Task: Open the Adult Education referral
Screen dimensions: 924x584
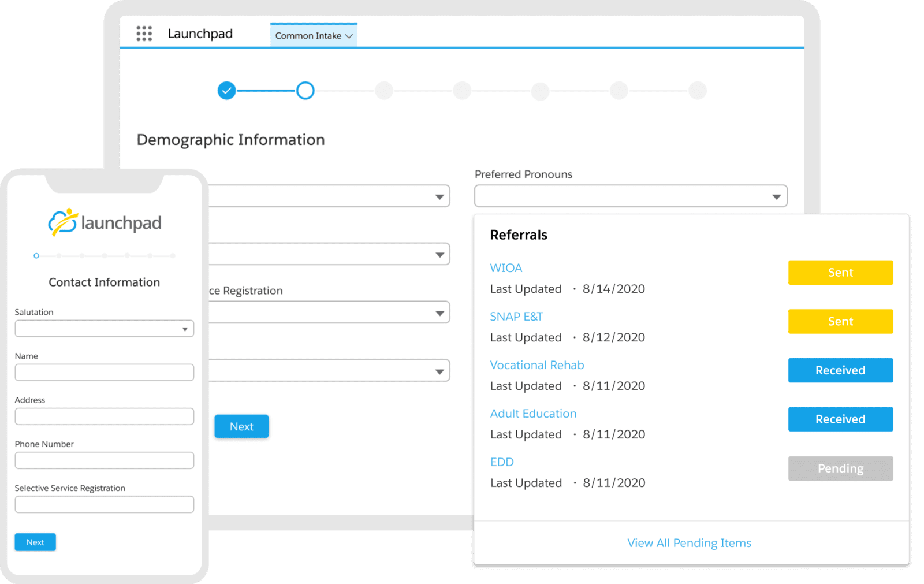Action: click(533, 414)
